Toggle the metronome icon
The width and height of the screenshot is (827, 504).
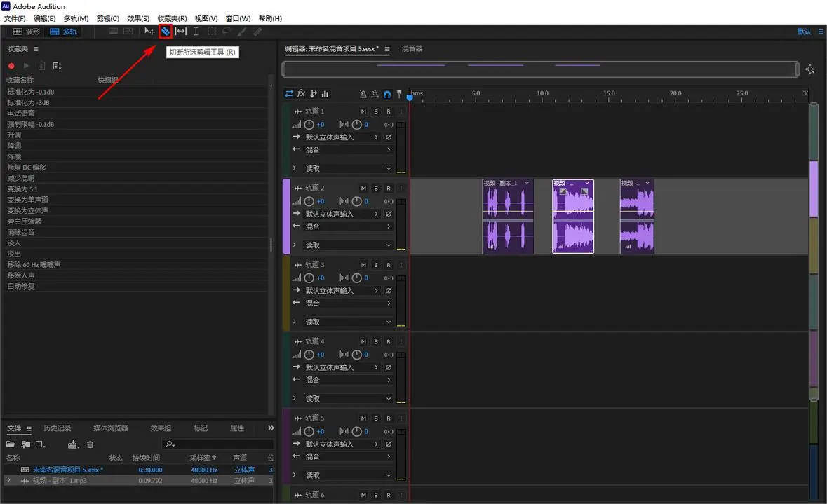[363, 95]
